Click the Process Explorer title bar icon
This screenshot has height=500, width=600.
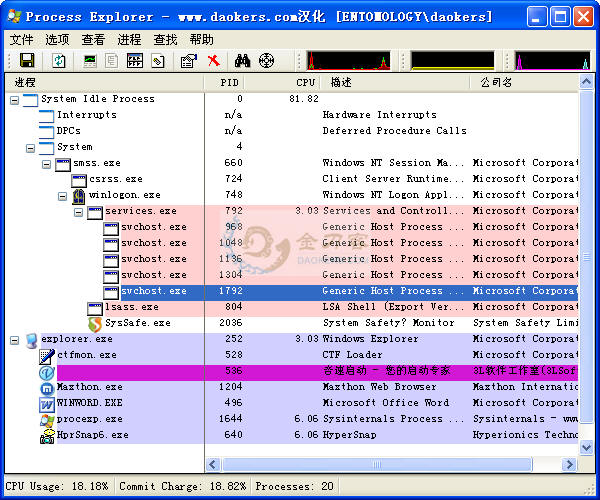click(15, 16)
